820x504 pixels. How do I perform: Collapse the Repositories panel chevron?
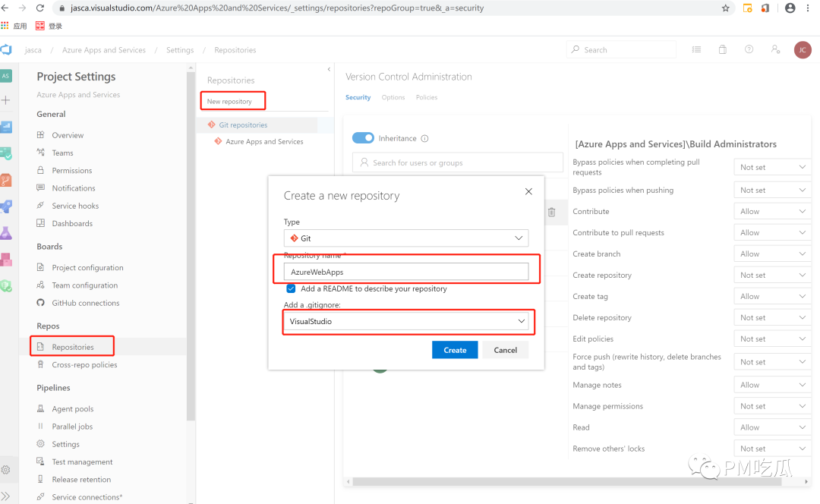(x=329, y=69)
